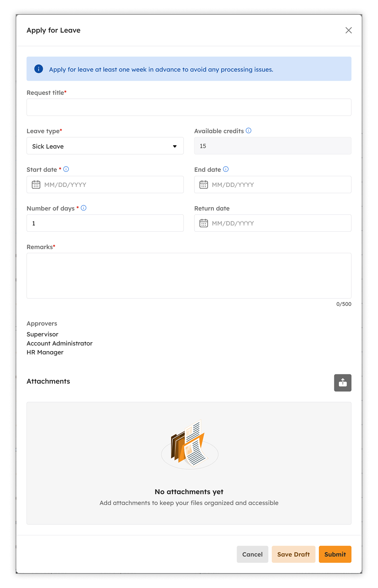The height and width of the screenshot is (588, 378).
Task: Click the Save Draft button
Action: [294, 554]
